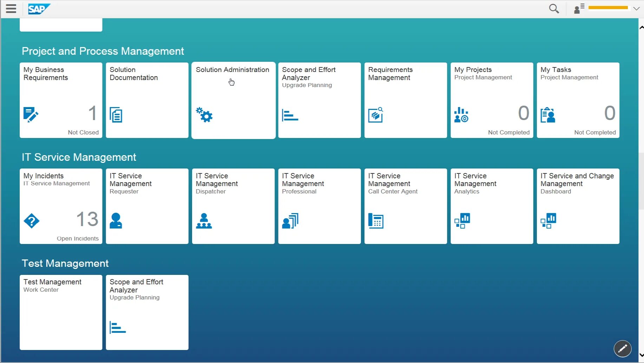The image size is (644, 363).
Task: Open the My Projects tile title
Action: tap(473, 70)
